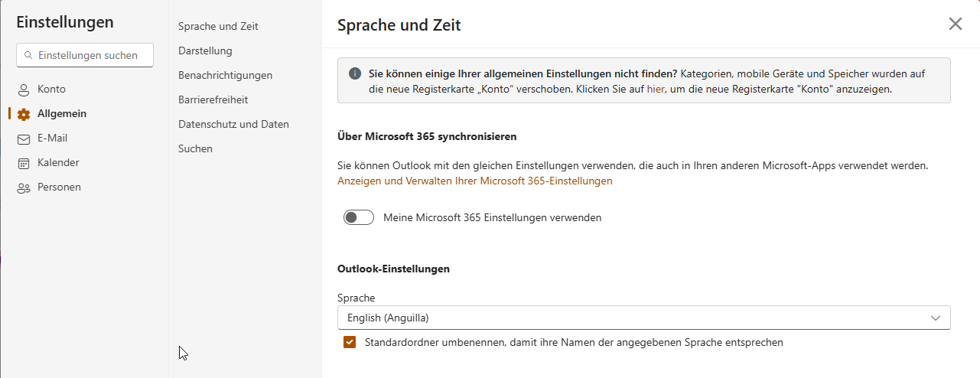Uncheck Standardordner umbenennen checkbox
This screenshot has height=378, width=980.
click(350, 342)
